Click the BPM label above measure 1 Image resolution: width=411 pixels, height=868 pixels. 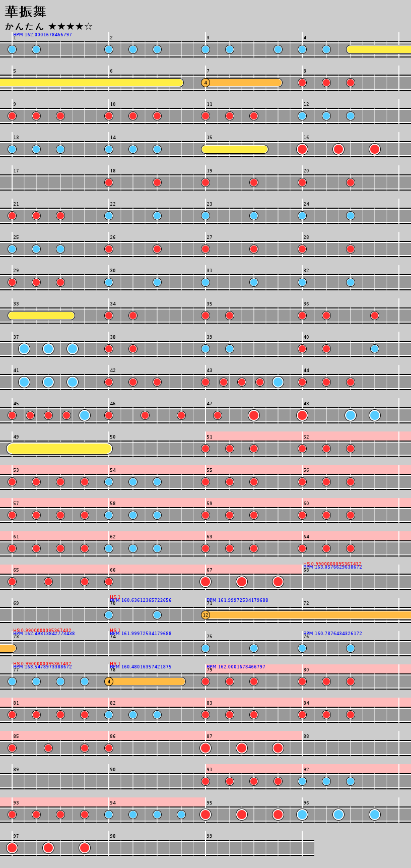(x=42, y=35)
